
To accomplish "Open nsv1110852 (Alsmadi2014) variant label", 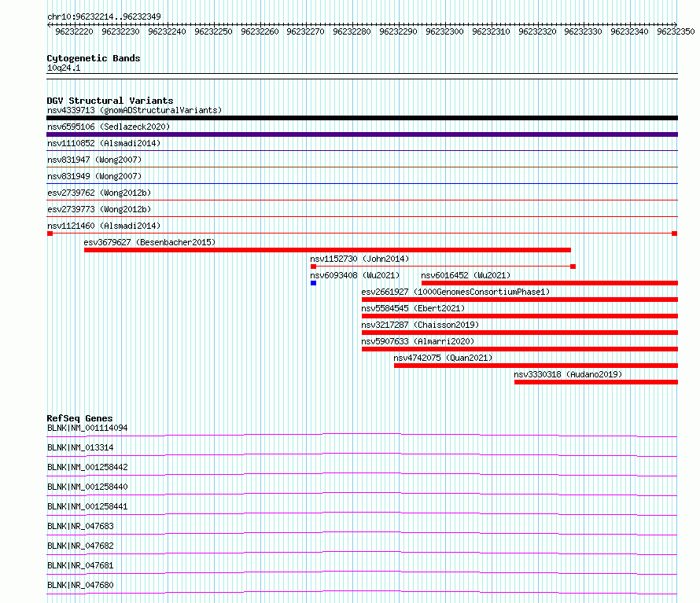I will click(104, 143).
